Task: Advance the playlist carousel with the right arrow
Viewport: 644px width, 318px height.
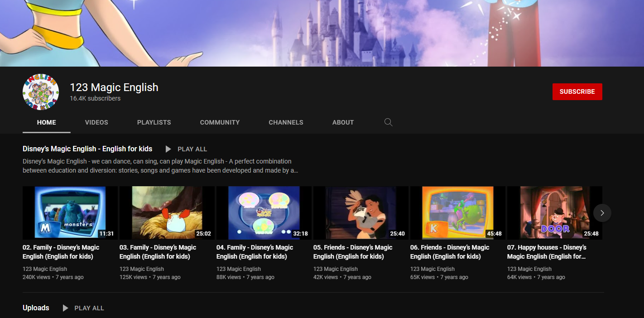Action: tap(602, 212)
